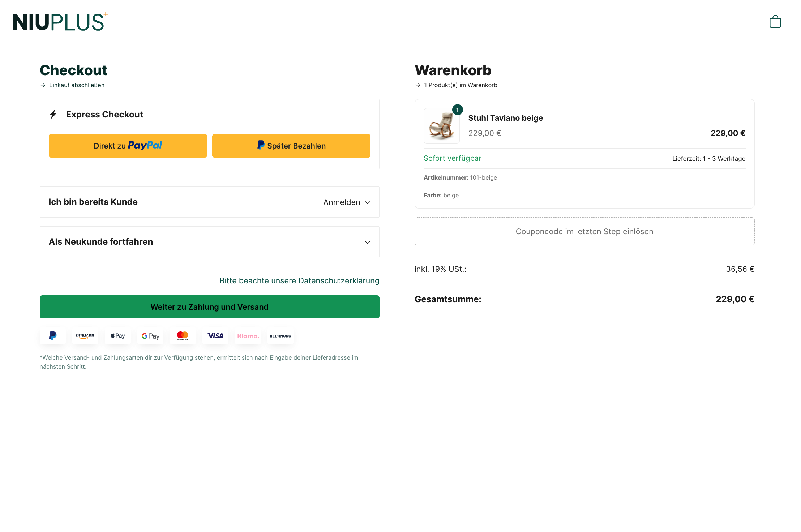
Task: Expand Als Neukunde fortfahren chevron
Action: tap(368, 242)
